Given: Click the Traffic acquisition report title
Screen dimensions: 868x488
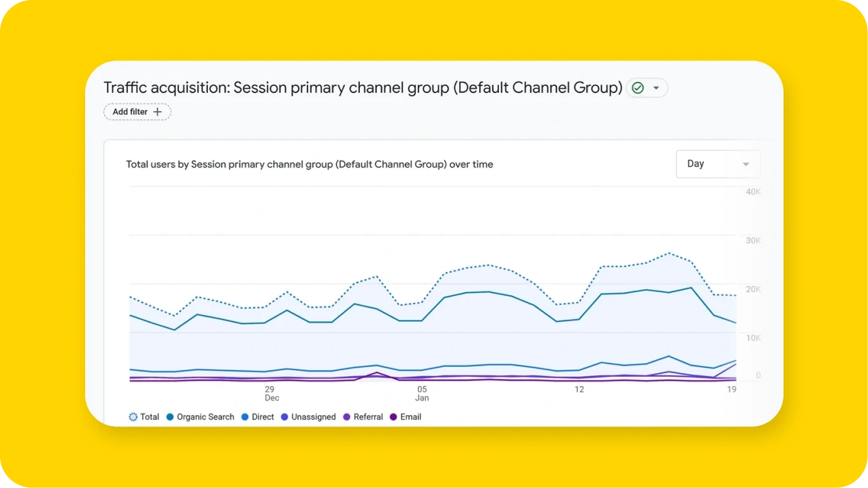Looking at the screenshot, I should click(x=362, y=87).
